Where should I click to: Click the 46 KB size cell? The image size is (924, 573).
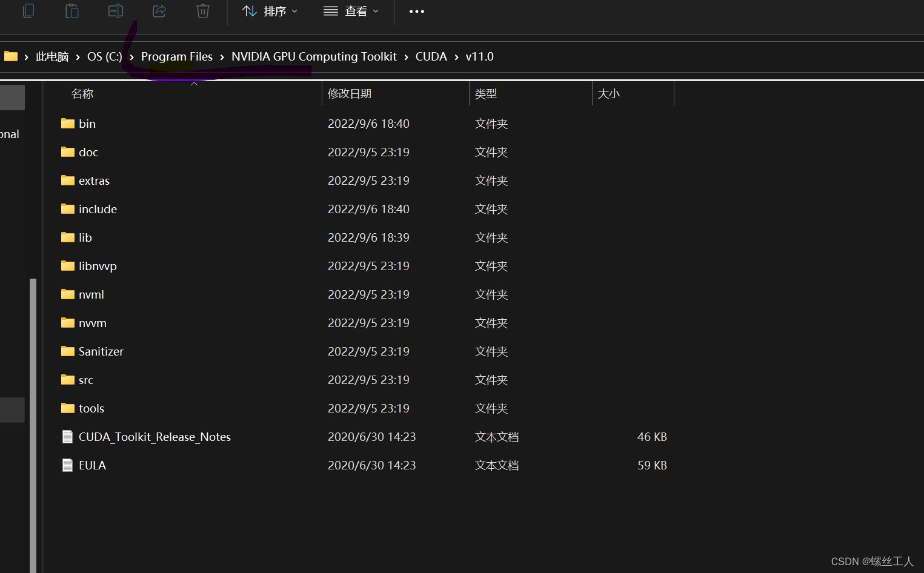652,437
